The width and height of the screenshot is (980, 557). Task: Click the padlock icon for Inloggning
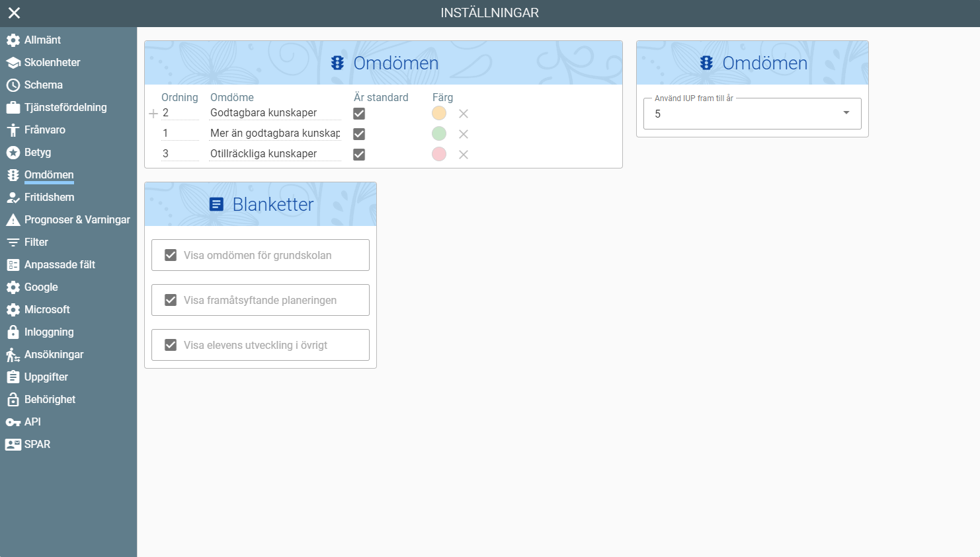coord(13,332)
